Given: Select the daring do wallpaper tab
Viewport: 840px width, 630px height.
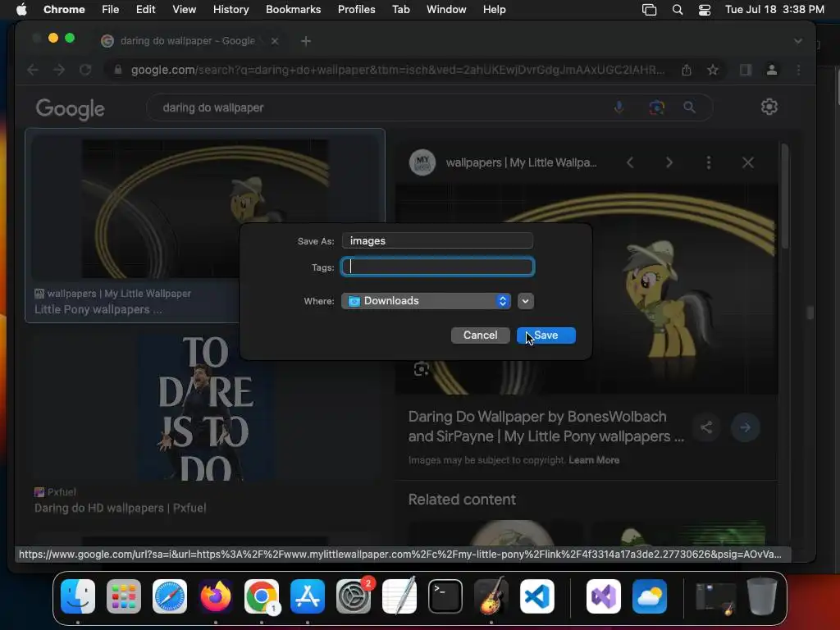Looking at the screenshot, I should (188, 41).
